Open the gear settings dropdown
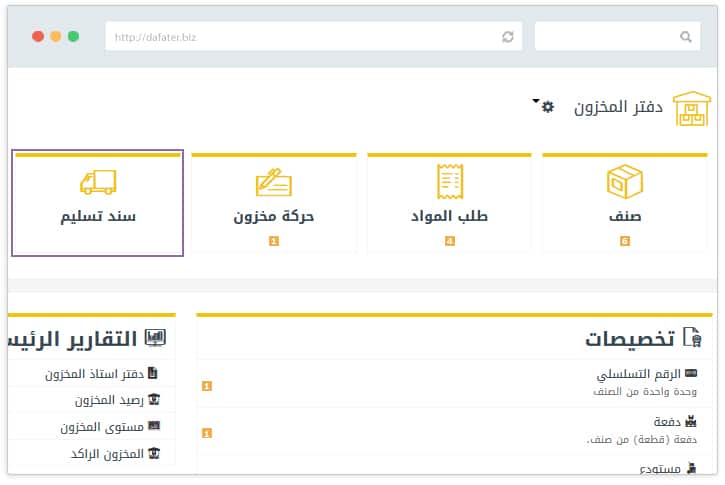This screenshot has width=725, height=485. click(x=548, y=107)
